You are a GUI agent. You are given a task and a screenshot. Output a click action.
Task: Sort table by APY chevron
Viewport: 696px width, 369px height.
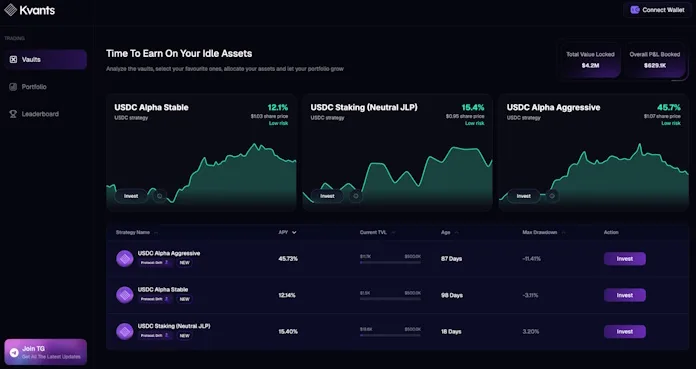(x=294, y=232)
